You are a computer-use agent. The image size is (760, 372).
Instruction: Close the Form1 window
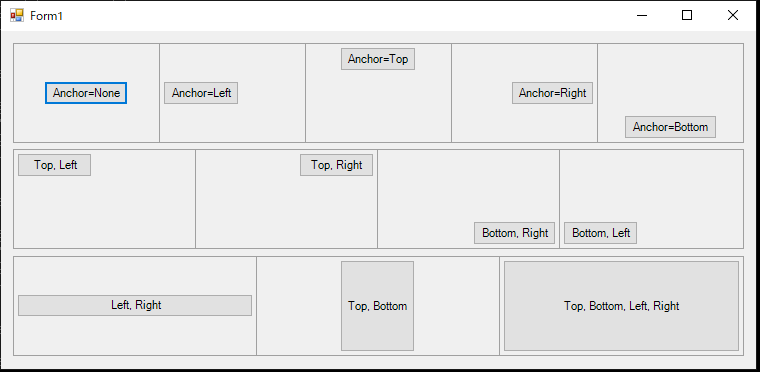(x=732, y=16)
